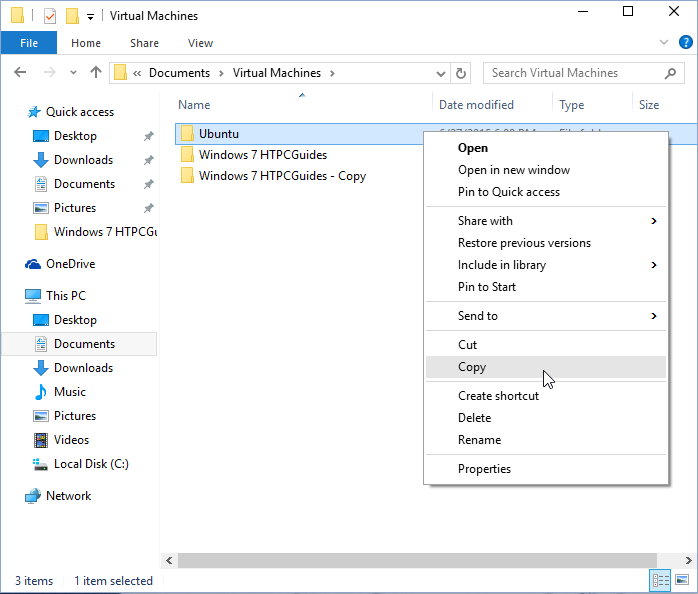
Task: Click the Refresh button beside address bar
Action: [461, 73]
